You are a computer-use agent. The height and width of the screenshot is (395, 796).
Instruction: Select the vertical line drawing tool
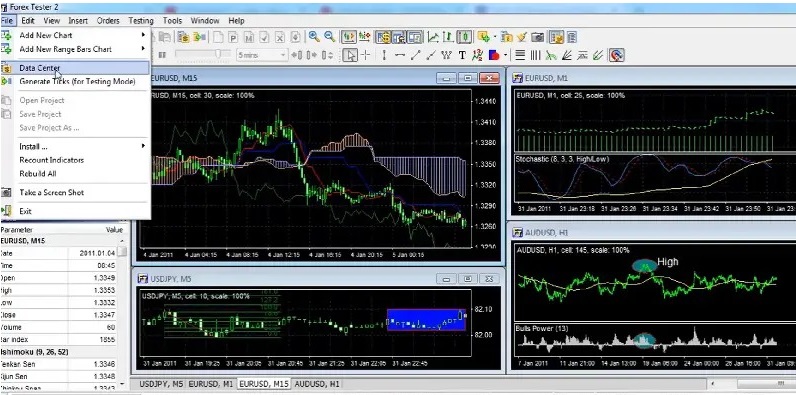click(384, 55)
